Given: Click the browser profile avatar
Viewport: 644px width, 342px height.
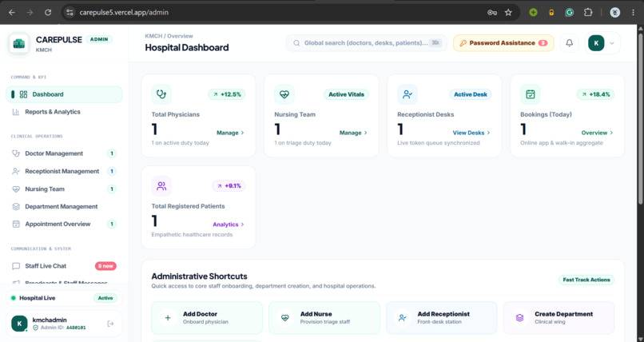Looking at the screenshot, I should 615,12.
